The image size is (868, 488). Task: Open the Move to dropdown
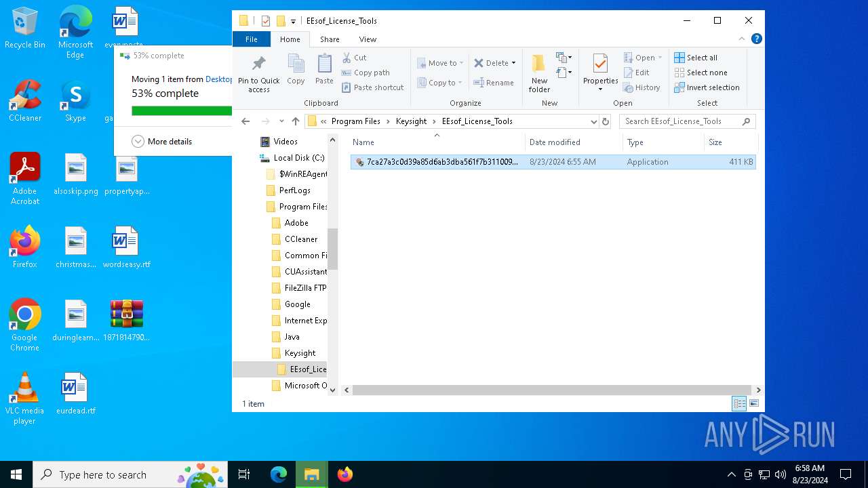click(x=440, y=63)
